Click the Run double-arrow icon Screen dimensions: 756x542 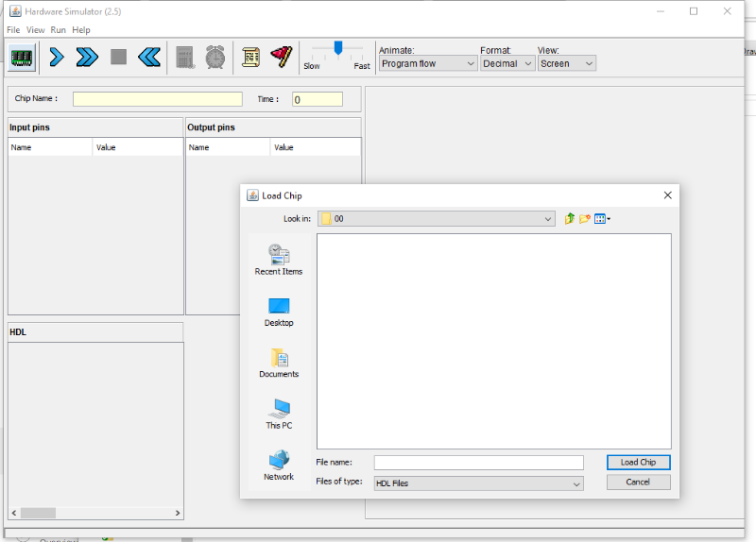(x=87, y=58)
